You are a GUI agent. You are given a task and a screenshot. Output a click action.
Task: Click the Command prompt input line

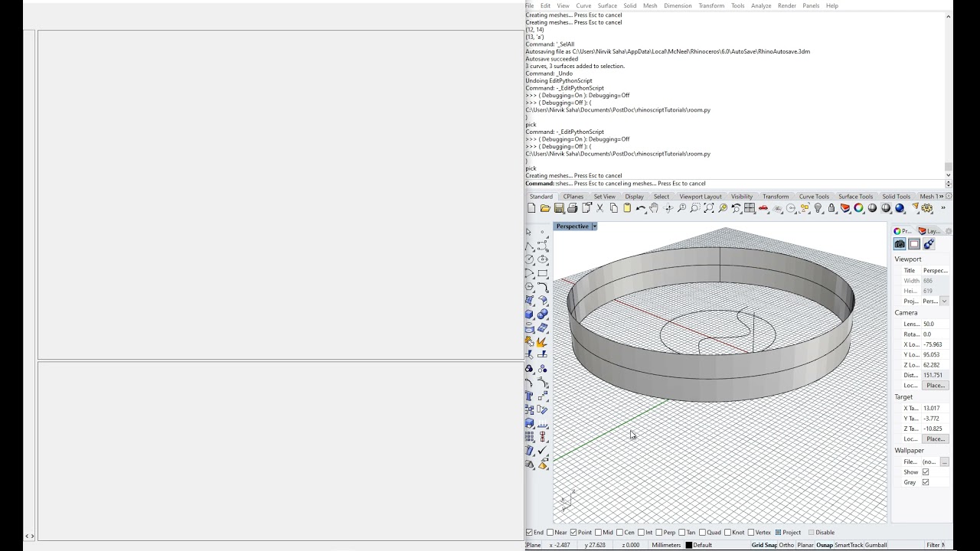[x=735, y=184]
